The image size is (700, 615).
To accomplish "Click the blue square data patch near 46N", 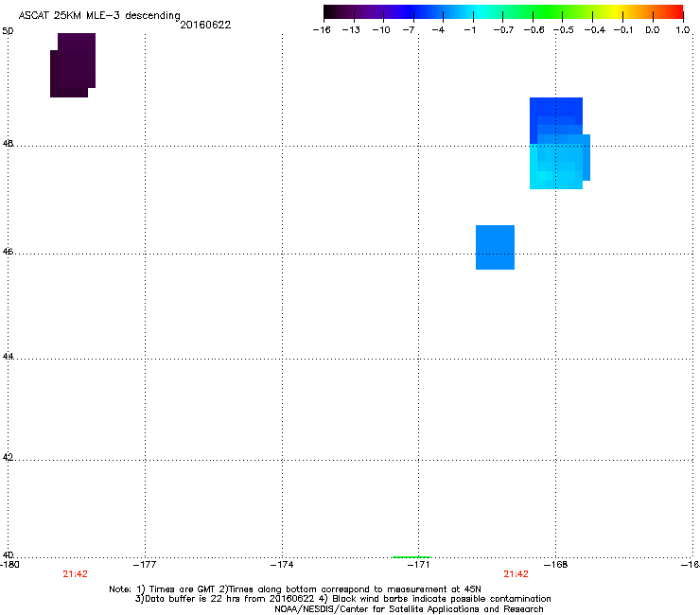I will tap(495, 248).
